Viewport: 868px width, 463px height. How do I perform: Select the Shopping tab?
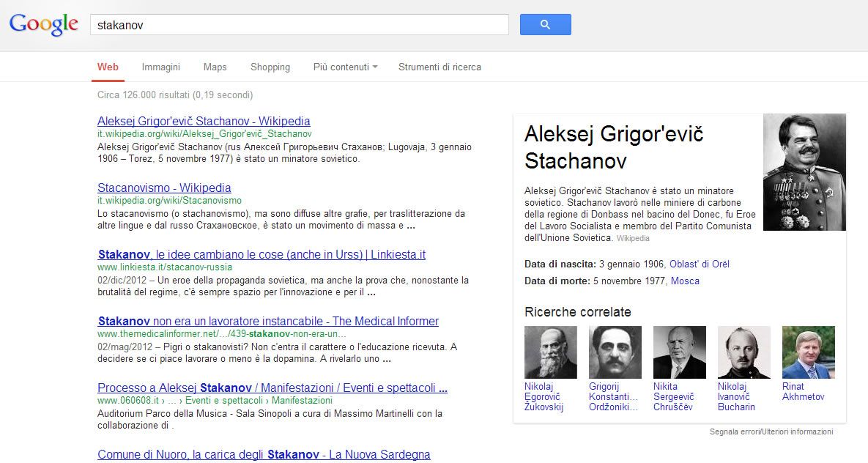pyautogui.click(x=270, y=67)
